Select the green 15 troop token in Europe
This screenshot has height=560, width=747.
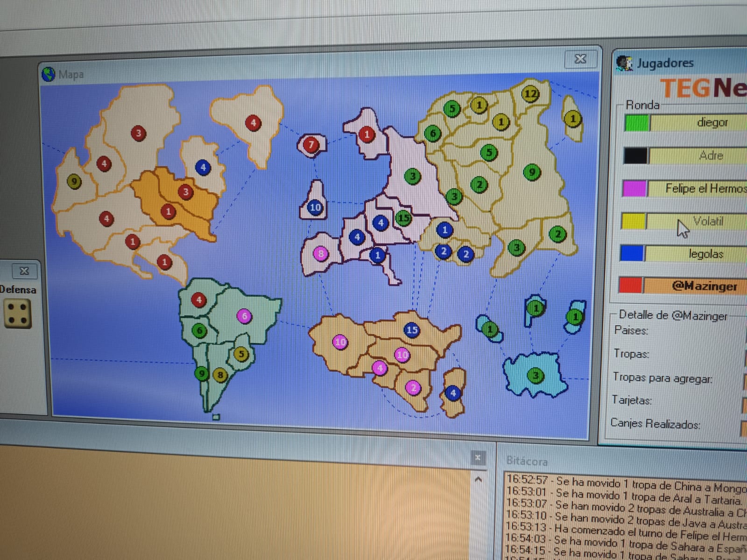403,217
